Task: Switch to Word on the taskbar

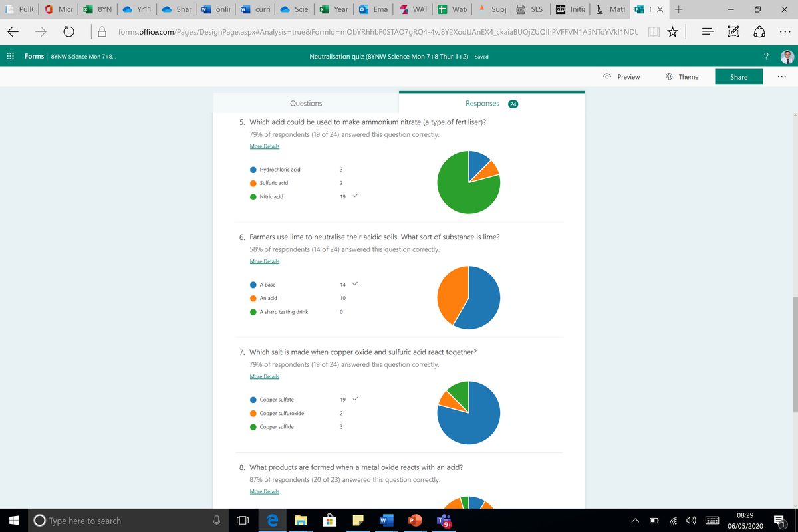Action: pos(386,521)
